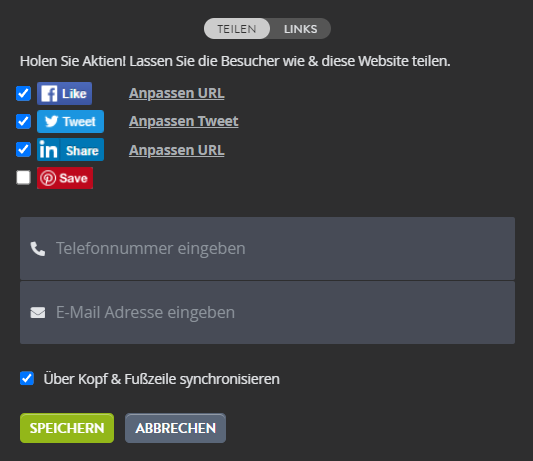Toggle Über Kopf & Fußzeile synchronisieren checkbox

27,378
